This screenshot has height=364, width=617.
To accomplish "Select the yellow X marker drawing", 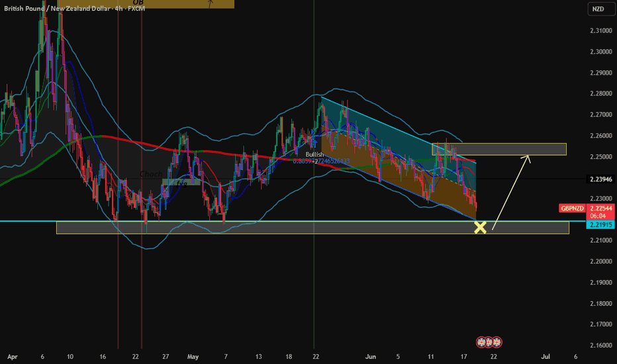I will pyautogui.click(x=480, y=228).
